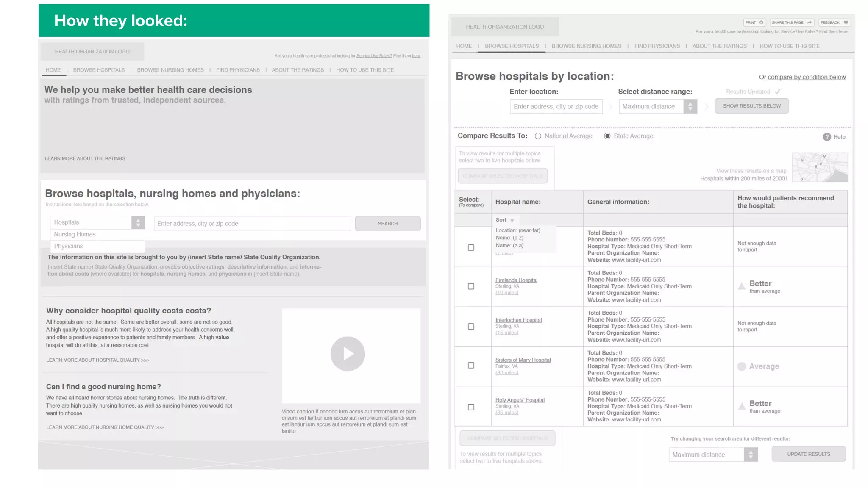This screenshot has height=488, width=868.
Task: Select the State Average radio button
Action: (607, 136)
